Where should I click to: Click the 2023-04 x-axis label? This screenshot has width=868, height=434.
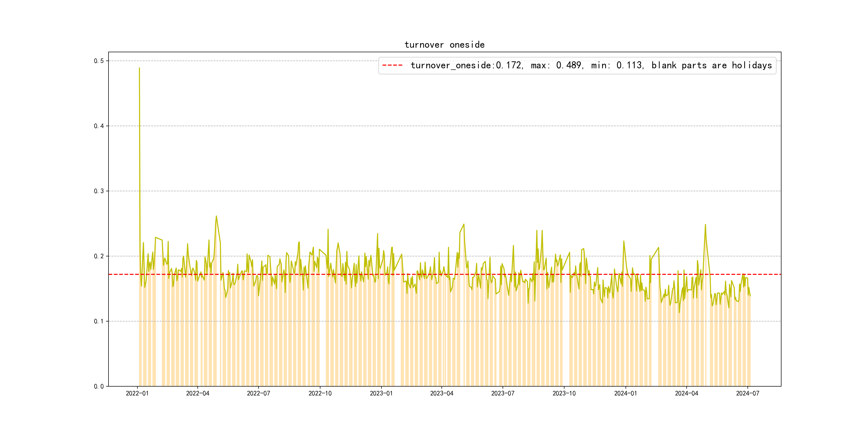click(x=442, y=394)
